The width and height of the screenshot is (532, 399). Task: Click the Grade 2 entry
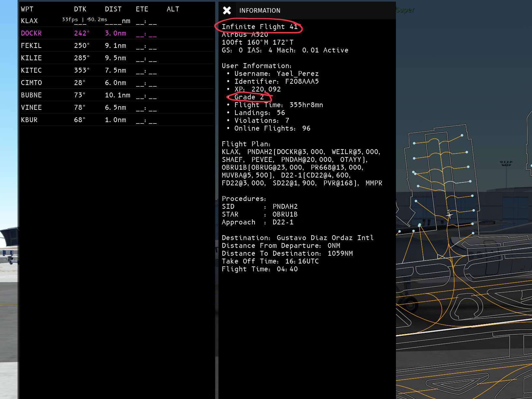249,97
